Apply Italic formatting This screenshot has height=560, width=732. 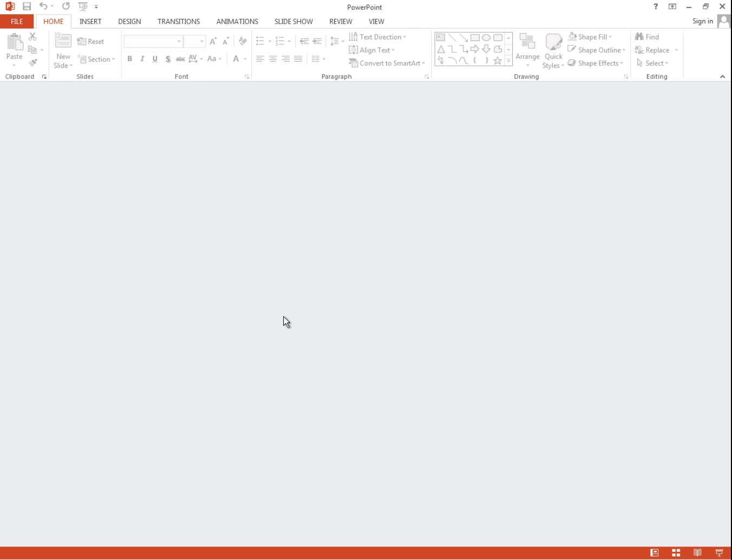(141, 59)
